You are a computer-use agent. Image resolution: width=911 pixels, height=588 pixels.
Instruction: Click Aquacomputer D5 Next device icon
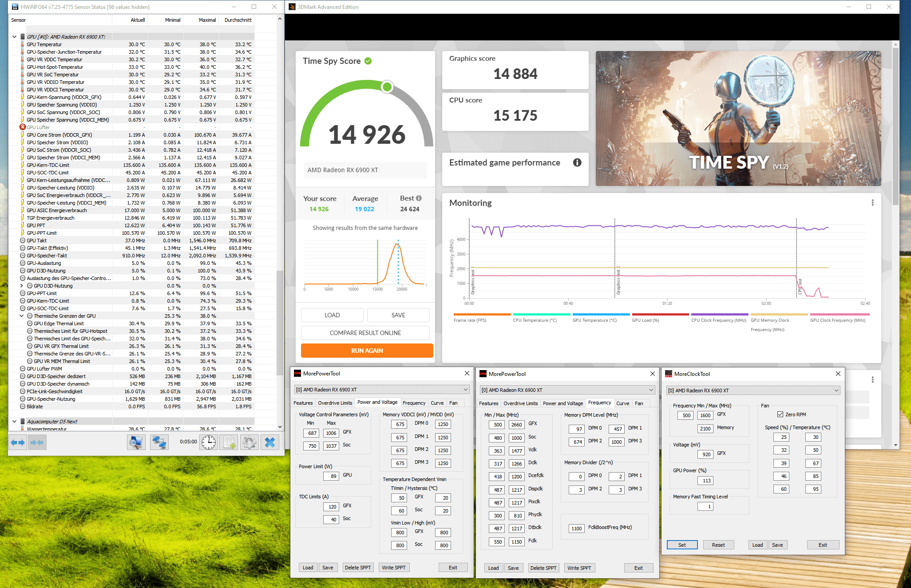pyautogui.click(x=23, y=422)
